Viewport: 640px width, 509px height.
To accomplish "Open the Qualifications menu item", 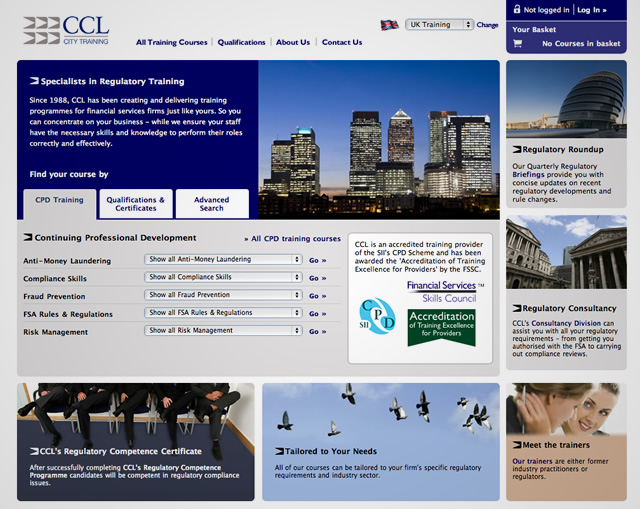I will (x=241, y=42).
